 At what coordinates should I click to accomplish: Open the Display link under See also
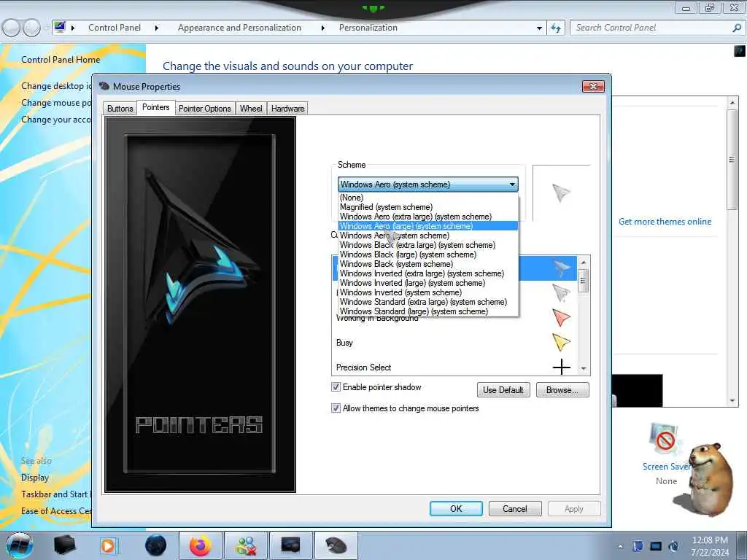(35, 478)
